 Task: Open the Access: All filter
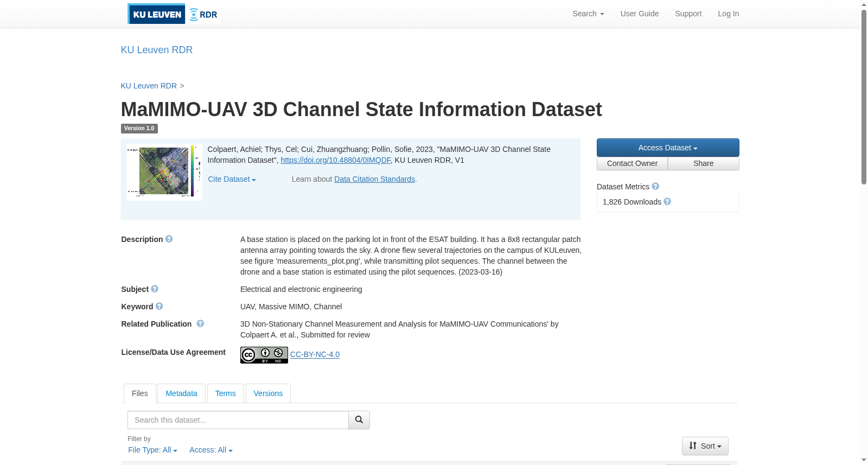210,450
